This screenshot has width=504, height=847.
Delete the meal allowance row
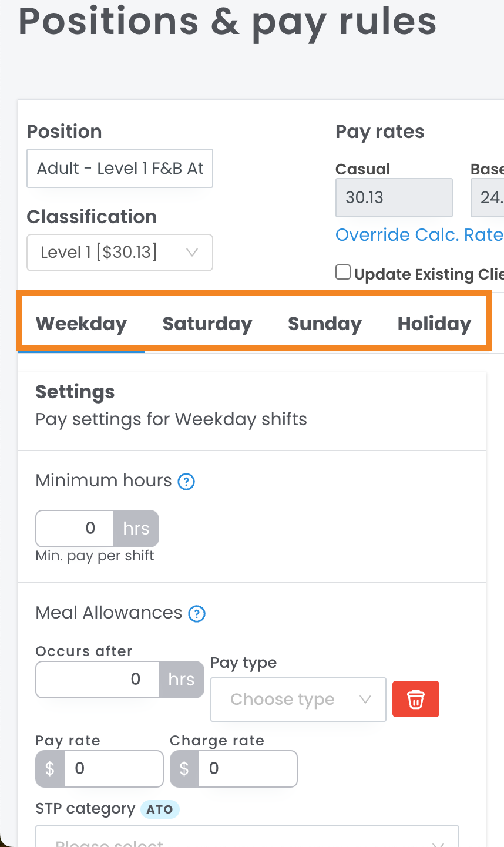click(416, 699)
